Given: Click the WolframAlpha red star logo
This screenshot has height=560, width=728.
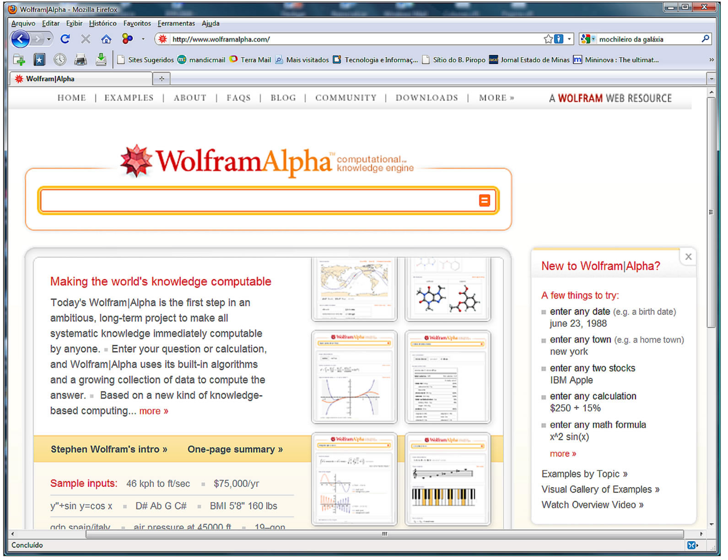Looking at the screenshot, I should coord(136,161).
